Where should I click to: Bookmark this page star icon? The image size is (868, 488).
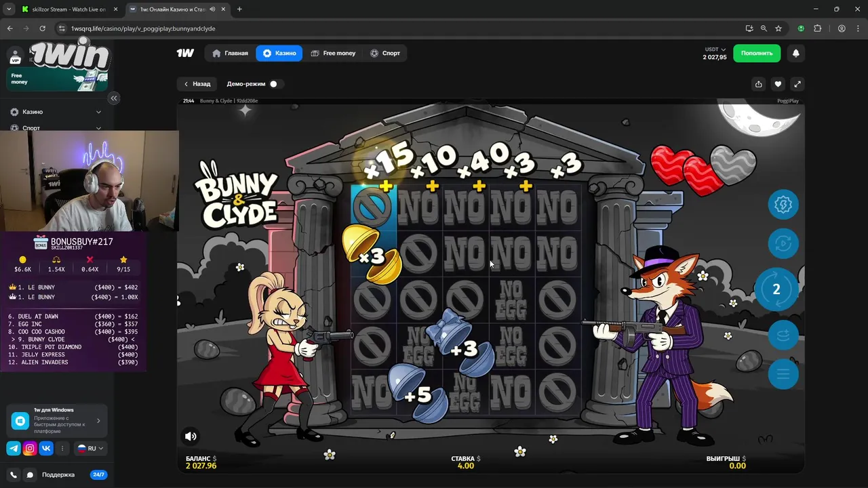point(778,28)
